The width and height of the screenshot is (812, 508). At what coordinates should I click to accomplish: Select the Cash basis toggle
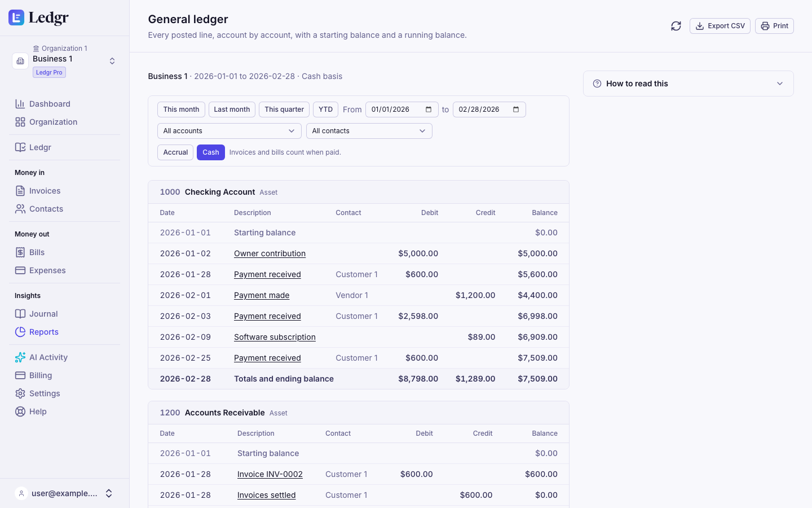(x=211, y=152)
